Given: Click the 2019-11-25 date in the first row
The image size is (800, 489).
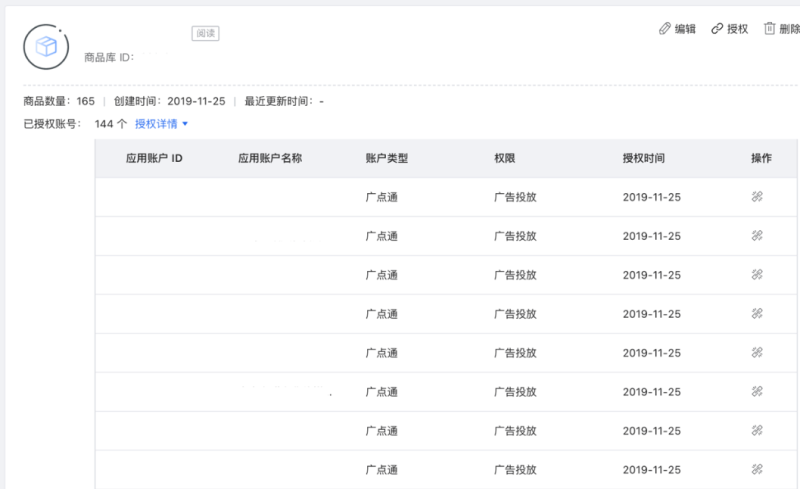Looking at the screenshot, I should [652, 197].
